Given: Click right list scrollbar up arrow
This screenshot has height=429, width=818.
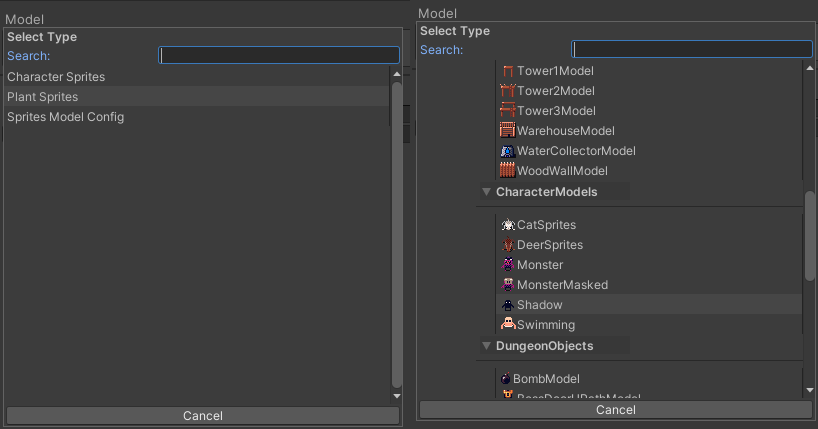Looking at the screenshot, I should [x=810, y=68].
